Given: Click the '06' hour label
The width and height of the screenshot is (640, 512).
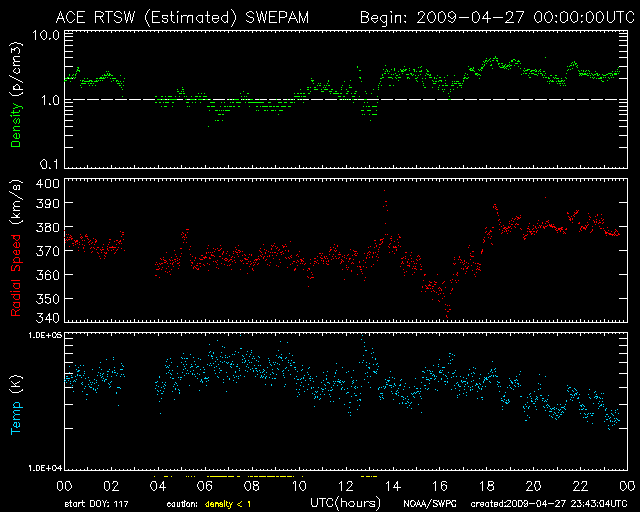Looking at the screenshot, I should [x=205, y=486].
